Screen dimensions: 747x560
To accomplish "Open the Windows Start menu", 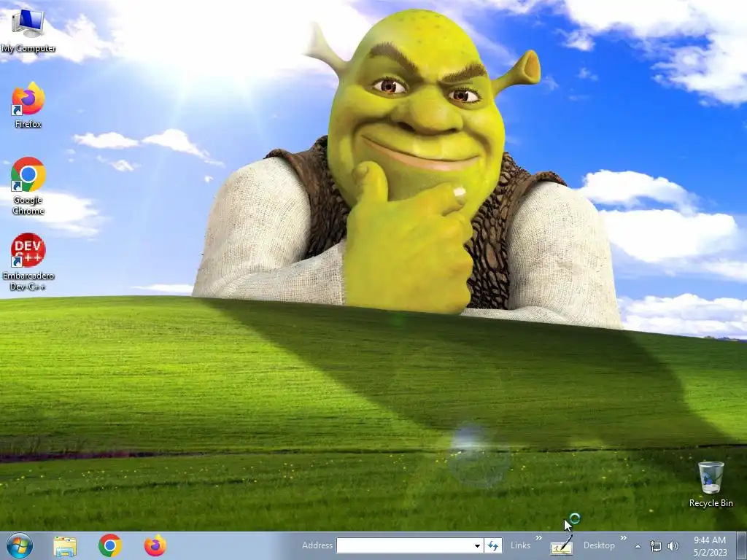I will click(x=20, y=545).
